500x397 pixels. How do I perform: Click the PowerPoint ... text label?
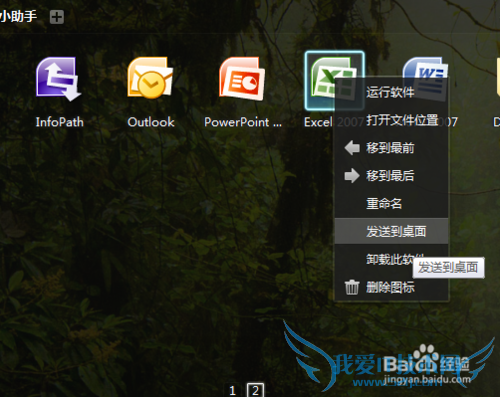(243, 122)
